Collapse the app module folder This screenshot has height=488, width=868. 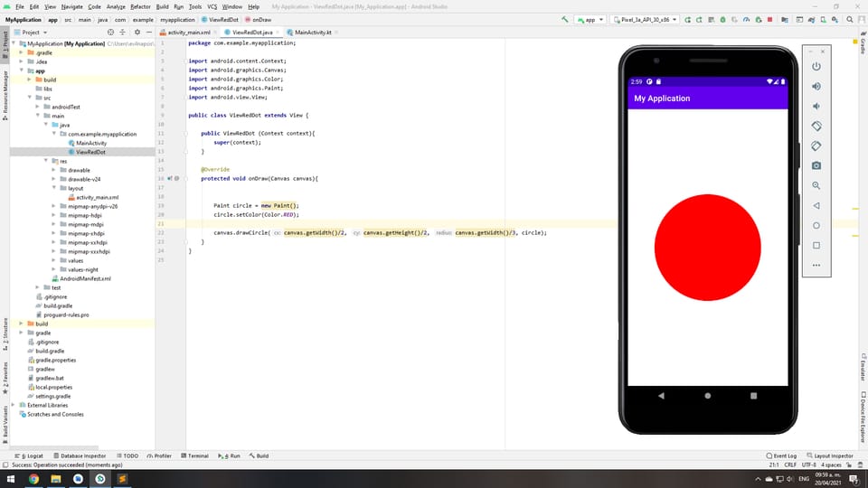pyautogui.click(x=22, y=70)
